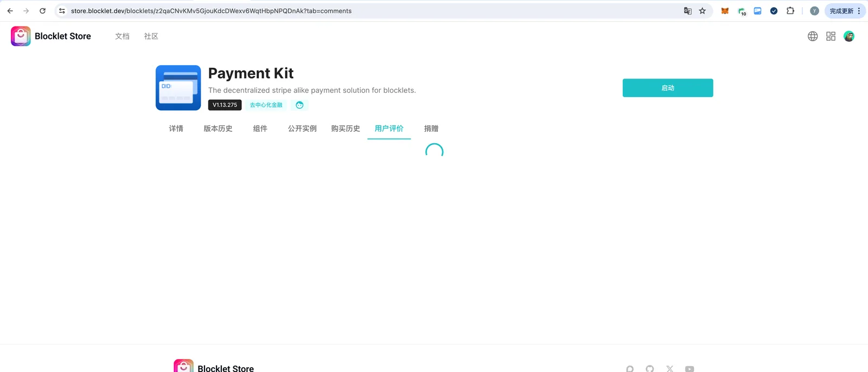Click the 去中心化金融 category tag

coord(266,105)
